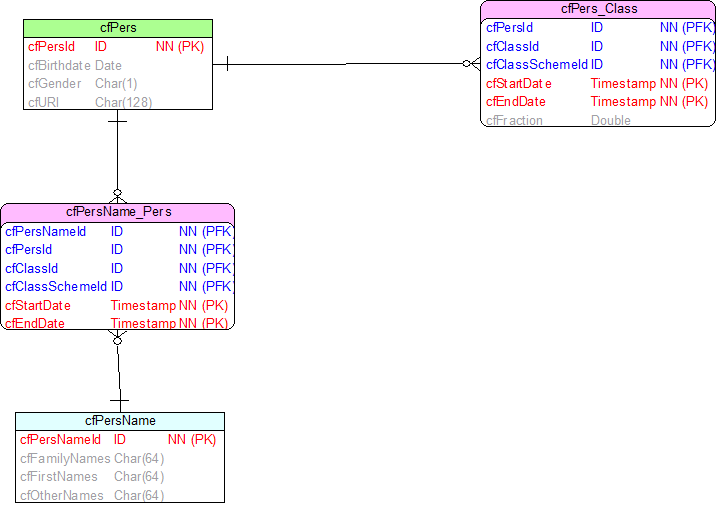Select the cfPersName table header
This screenshot has width=723, height=507.
tap(120, 421)
